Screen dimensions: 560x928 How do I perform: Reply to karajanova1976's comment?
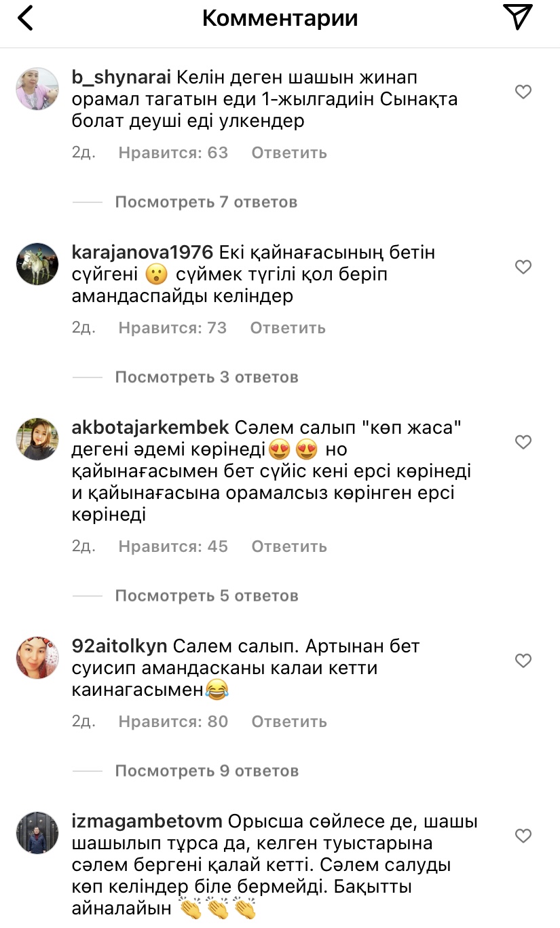(x=288, y=328)
